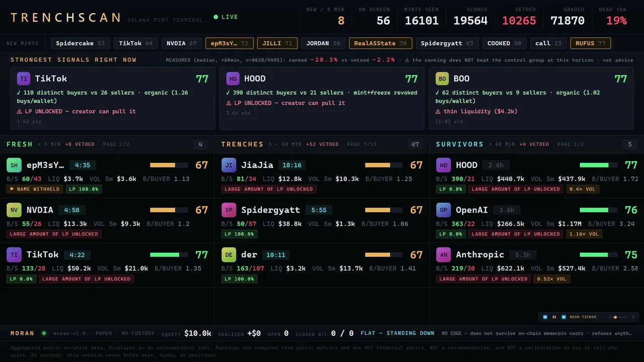Click LARGE AMOUNT OF LP UNLOCKED badge under NVDIA
The image size is (644, 362).
pos(54,234)
